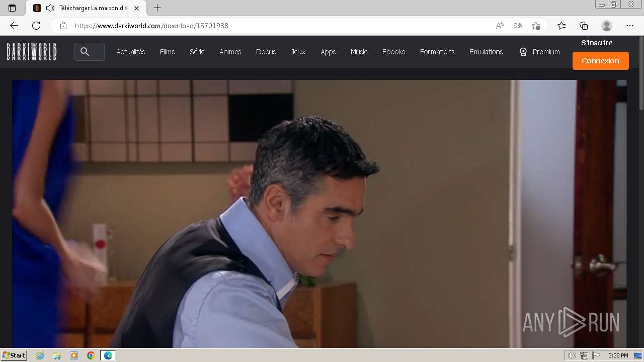644x362 pixels.
Task: Open the volume tray icon
Action: click(572, 355)
